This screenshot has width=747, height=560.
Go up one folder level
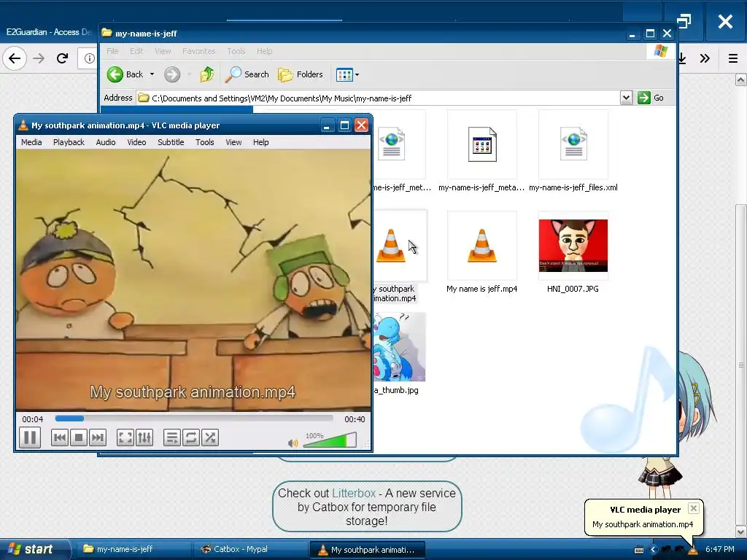(x=207, y=74)
